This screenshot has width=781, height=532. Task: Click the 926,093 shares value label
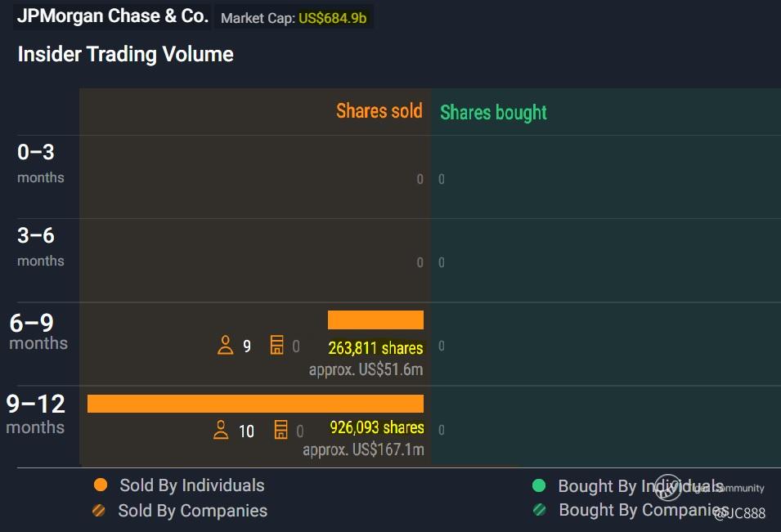click(377, 427)
